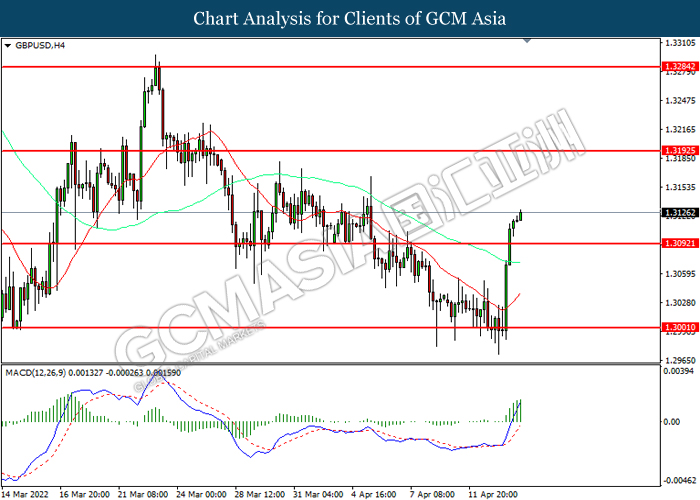Click the GBPUSD,H4 chart title text
Image resolution: width=700 pixels, height=500 pixels.
point(40,46)
